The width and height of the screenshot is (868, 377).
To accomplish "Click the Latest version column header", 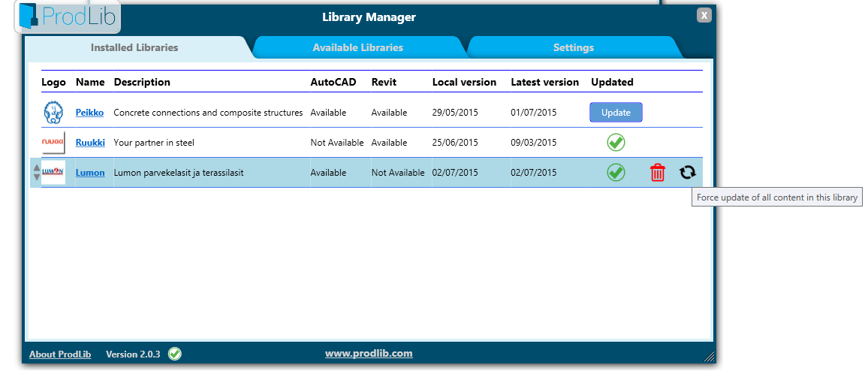I will (x=544, y=82).
